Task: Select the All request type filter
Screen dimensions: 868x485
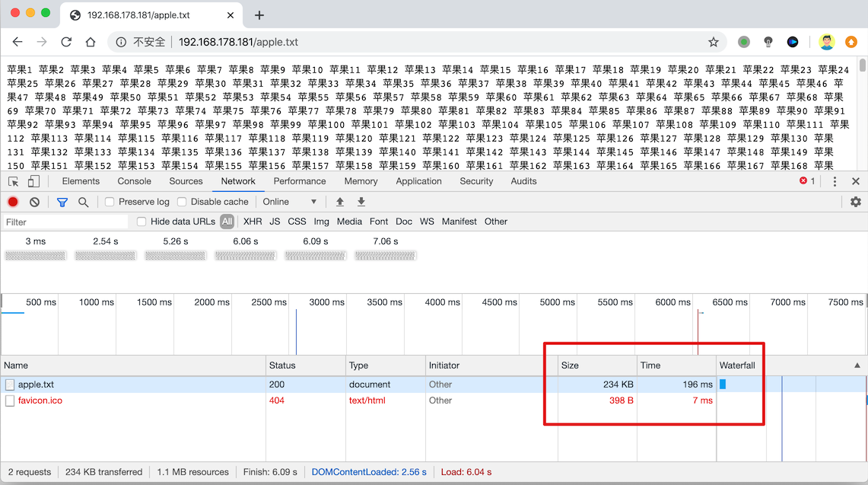Action: [x=227, y=222]
